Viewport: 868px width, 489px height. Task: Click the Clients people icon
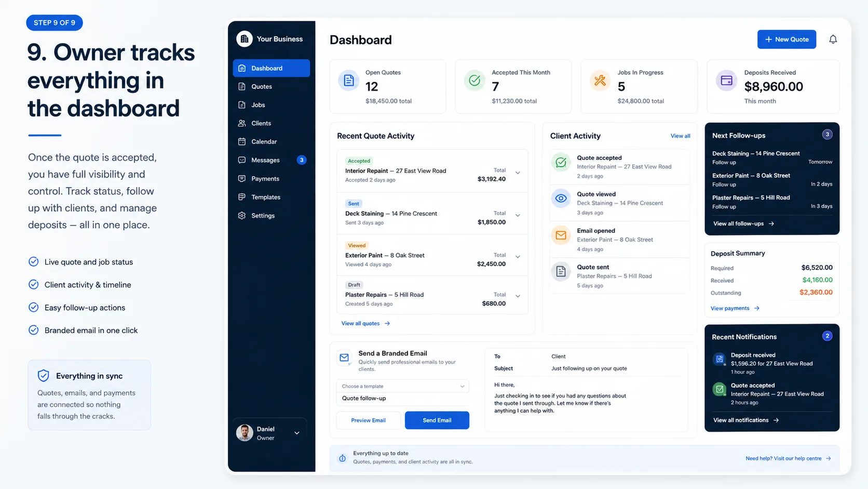(x=242, y=123)
